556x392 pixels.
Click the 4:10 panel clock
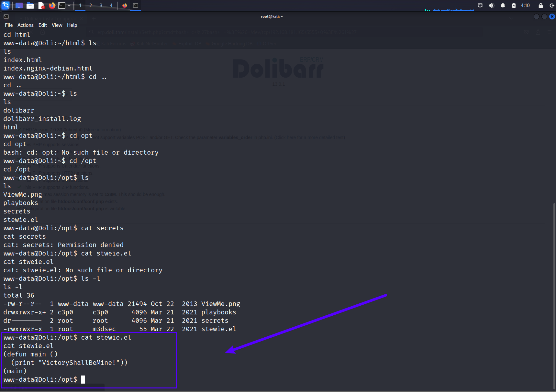(525, 5)
